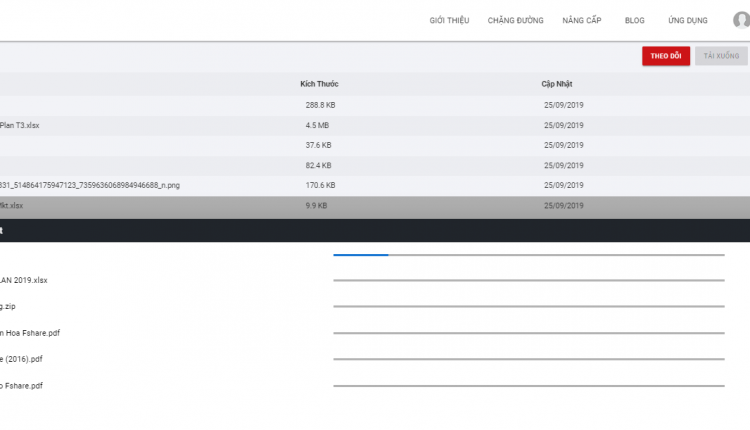Click the TẢI XUỐNG button
This screenshot has width=750, height=430.
[x=721, y=56]
